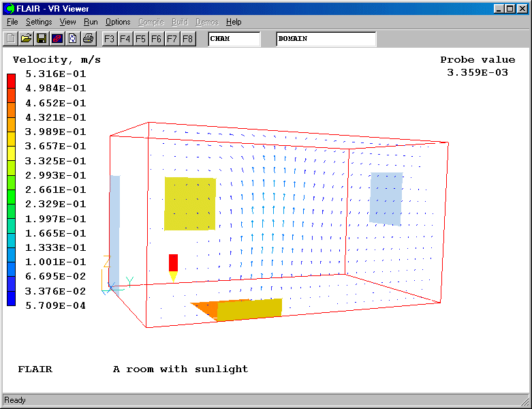Click the New file toolbar icon
The width and height of the screenshot is (532, 409).
(10, 39)
